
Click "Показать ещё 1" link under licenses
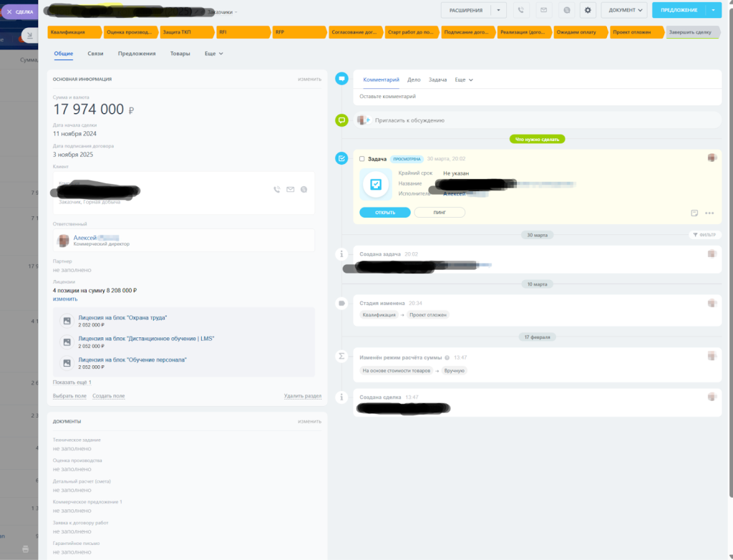pyautogui.click(x=72, y=382)
